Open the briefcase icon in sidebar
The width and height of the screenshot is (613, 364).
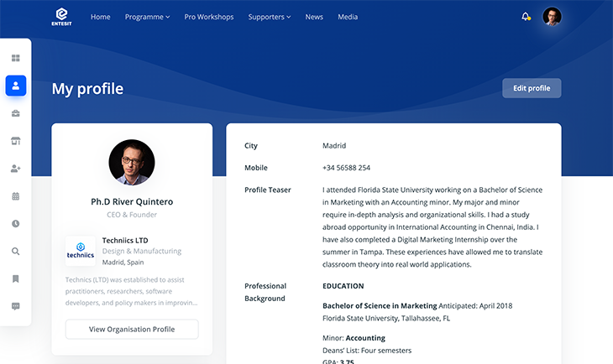tap(16, 113)
